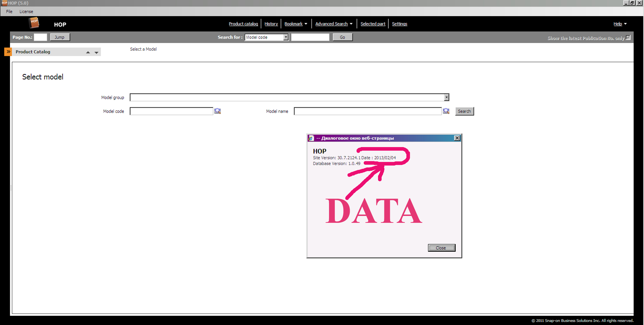Click the Model code lookup magnifier icon

pyautogui.click(x=218, y=111)
